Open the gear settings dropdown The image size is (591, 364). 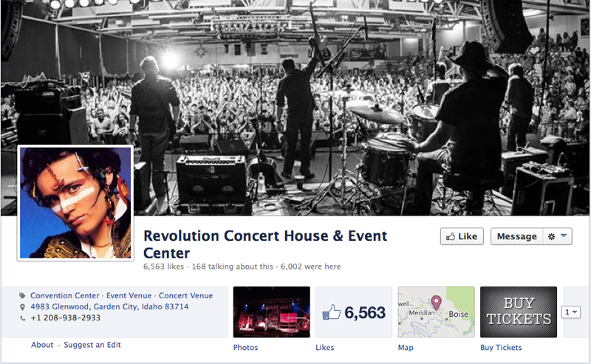pos(558,236)
